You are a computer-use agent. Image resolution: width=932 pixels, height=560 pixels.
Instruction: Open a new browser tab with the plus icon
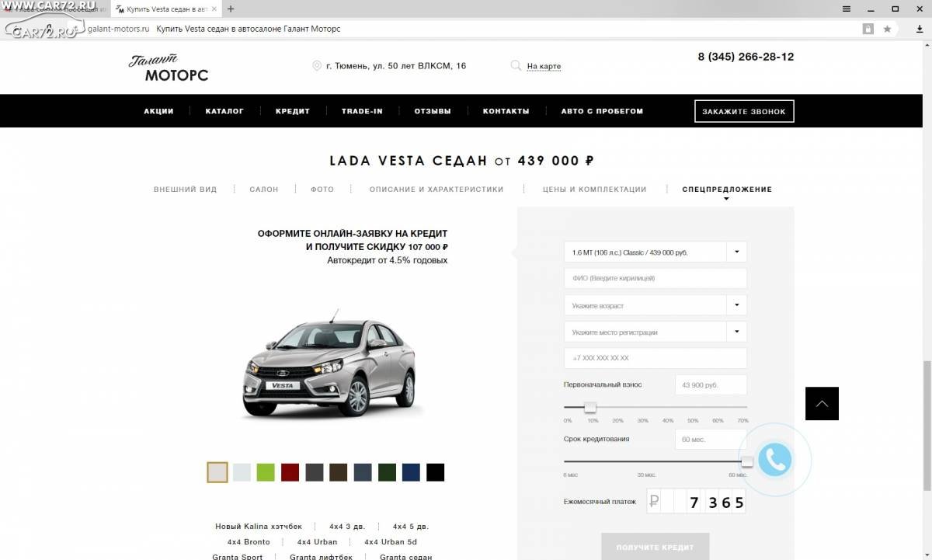click(231, 9)
